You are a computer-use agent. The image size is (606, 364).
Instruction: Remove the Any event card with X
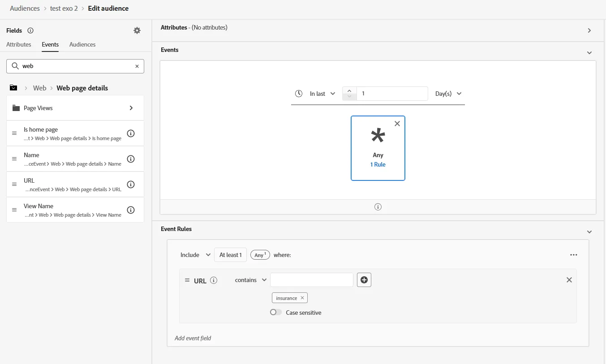pyautogui.click(x=397, y=124)
